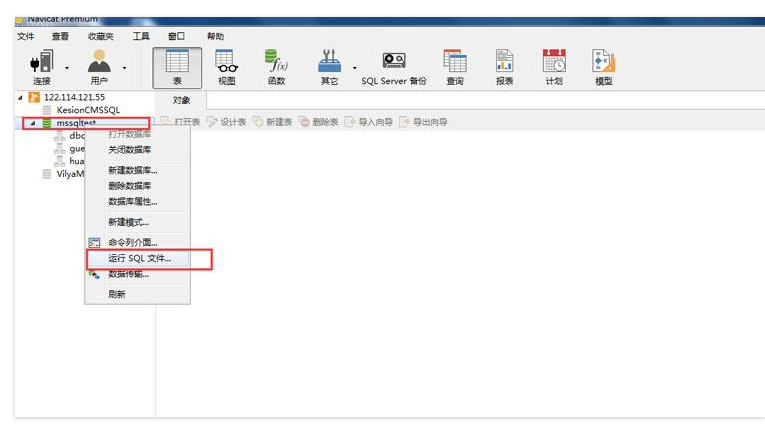Open the 查询 (Query) toolbar icon

coord(455,66)
